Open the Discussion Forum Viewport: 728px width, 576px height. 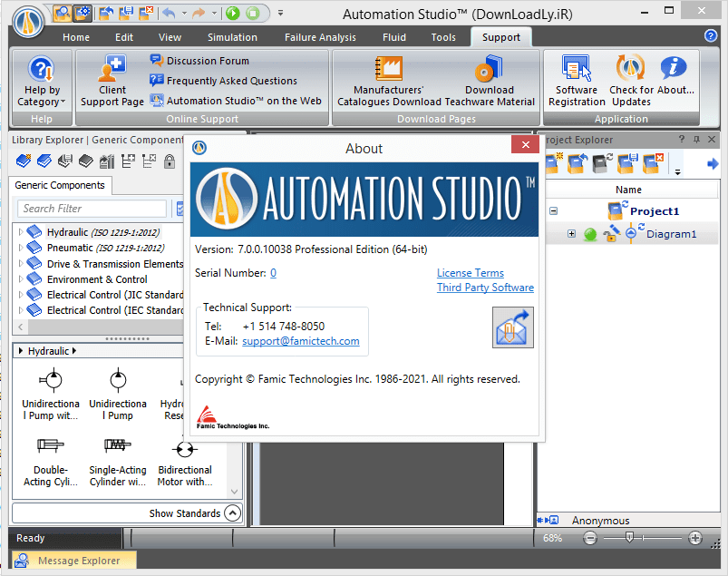207,61
